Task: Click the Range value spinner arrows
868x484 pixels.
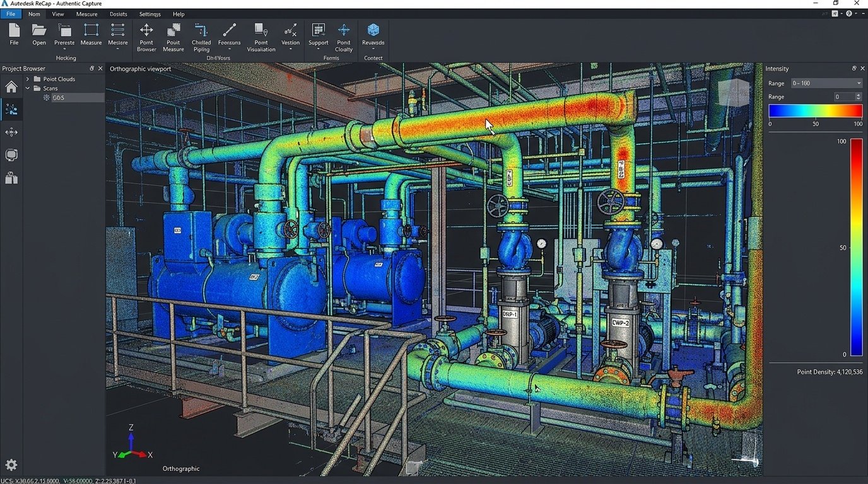Action: point(859,96)
